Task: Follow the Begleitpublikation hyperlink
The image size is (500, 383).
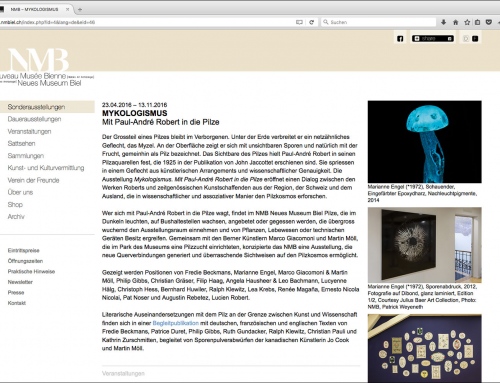Action: coord(176,323)
